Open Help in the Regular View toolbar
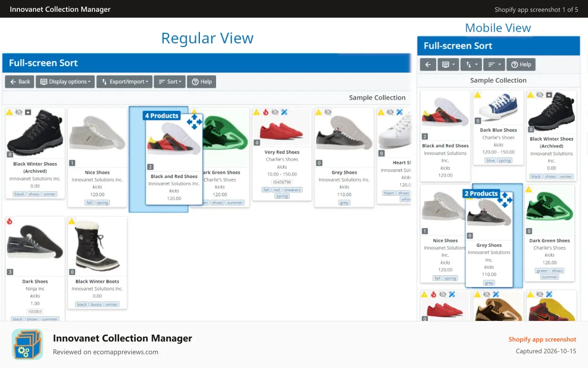Screen dimensions: 588x368 [201, 81]
